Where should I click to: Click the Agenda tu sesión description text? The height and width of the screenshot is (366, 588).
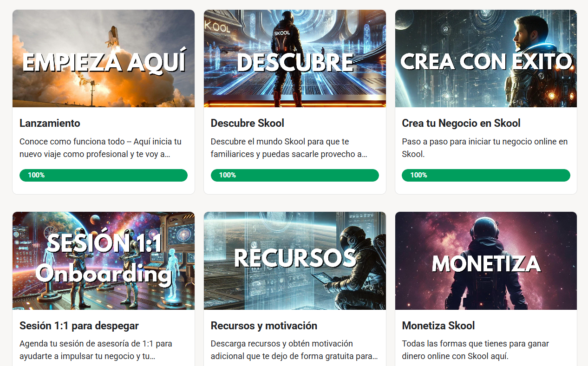[96, 350]
